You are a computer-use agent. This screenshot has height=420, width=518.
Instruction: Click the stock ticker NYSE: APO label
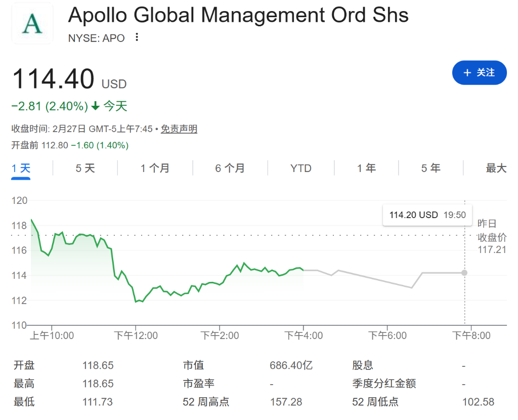point(96,37)
